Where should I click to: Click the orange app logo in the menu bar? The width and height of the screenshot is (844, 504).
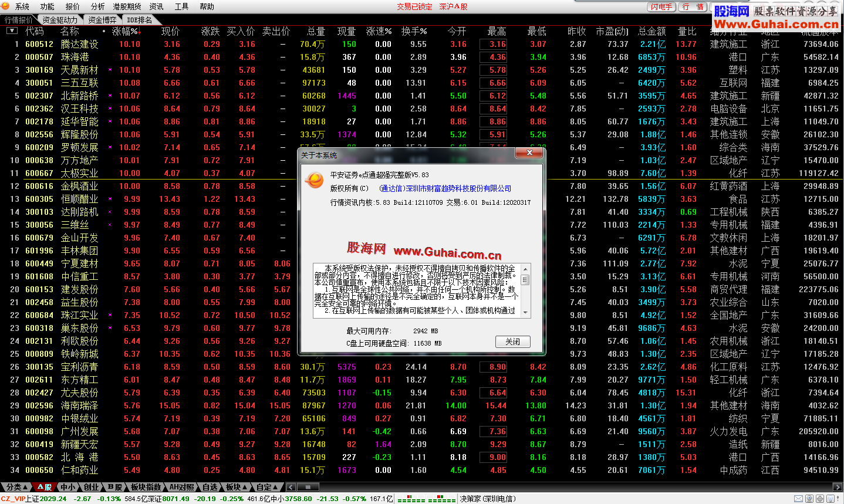(6, 6)
